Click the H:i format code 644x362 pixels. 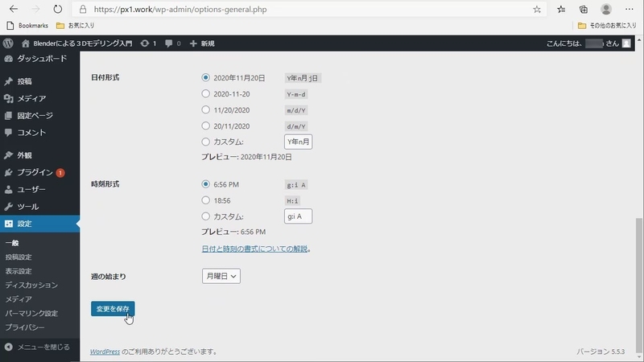click(x=292, y=200)
